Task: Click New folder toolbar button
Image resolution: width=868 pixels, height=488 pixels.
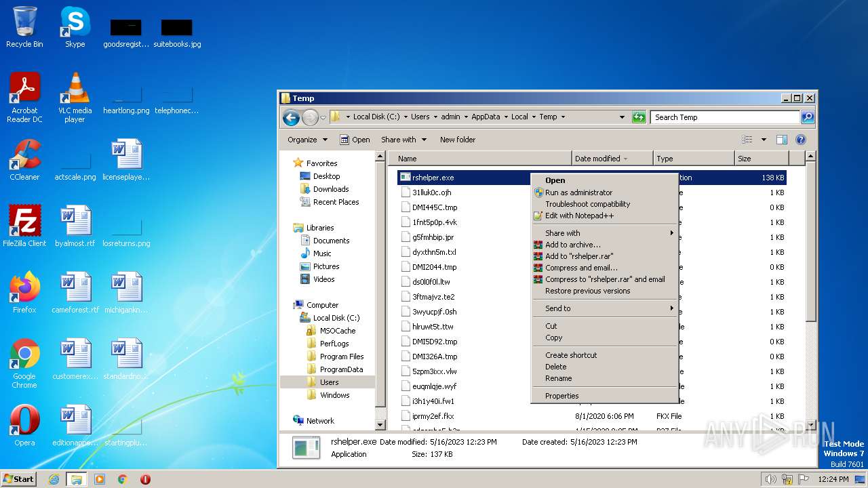Action: [458, 140]
